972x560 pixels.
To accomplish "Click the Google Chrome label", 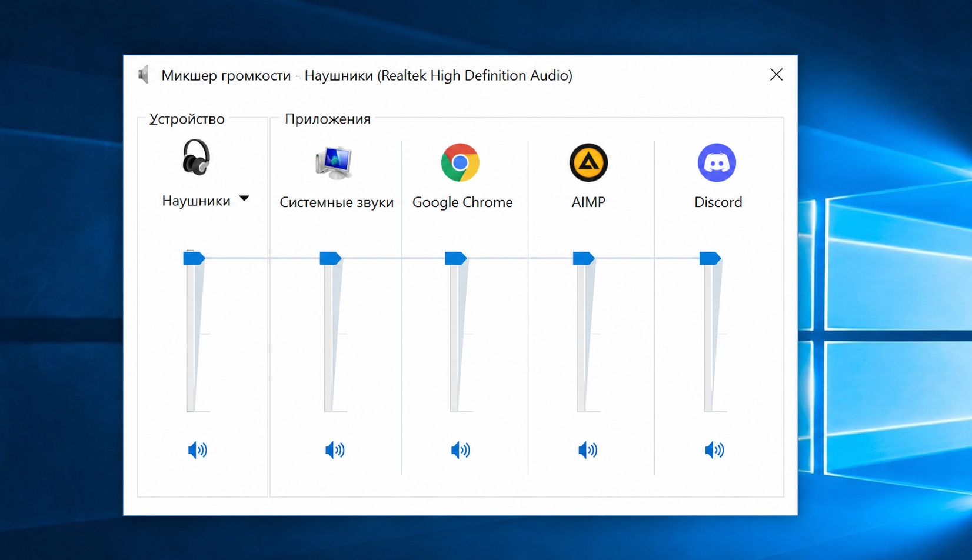I will (462, 202).
